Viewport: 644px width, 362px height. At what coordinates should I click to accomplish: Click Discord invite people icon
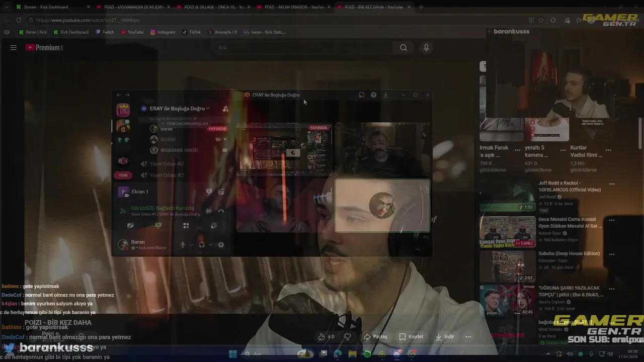coord(225,109)
